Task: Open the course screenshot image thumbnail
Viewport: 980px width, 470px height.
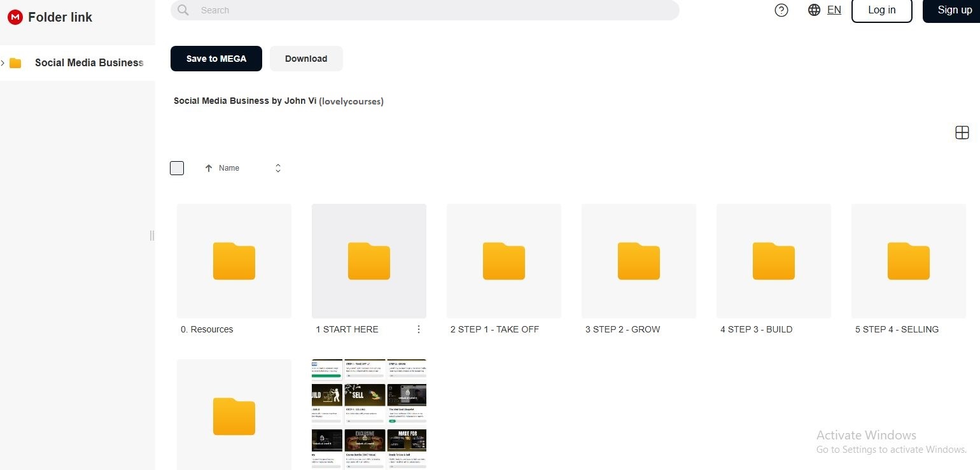Action: coord(369,414)
